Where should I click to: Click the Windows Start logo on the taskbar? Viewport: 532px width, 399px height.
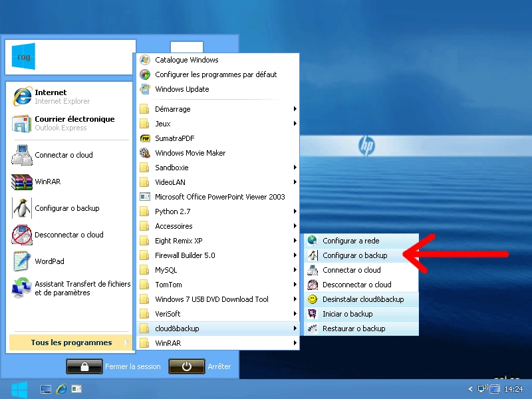tap(19, 390)
